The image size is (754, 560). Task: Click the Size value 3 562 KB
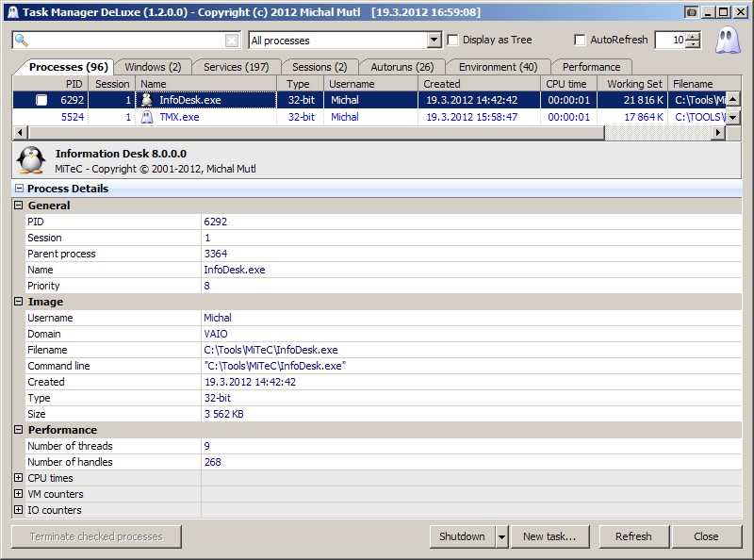[x=223, y=414]
